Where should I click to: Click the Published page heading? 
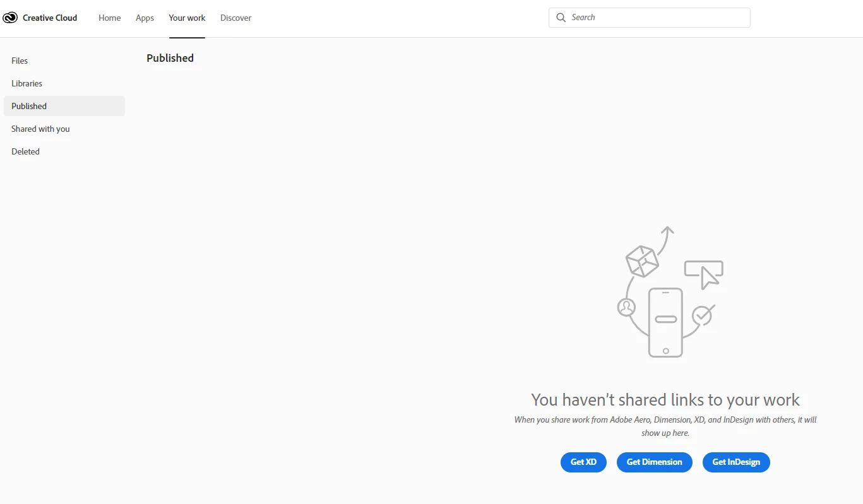(x=170, y=58)
